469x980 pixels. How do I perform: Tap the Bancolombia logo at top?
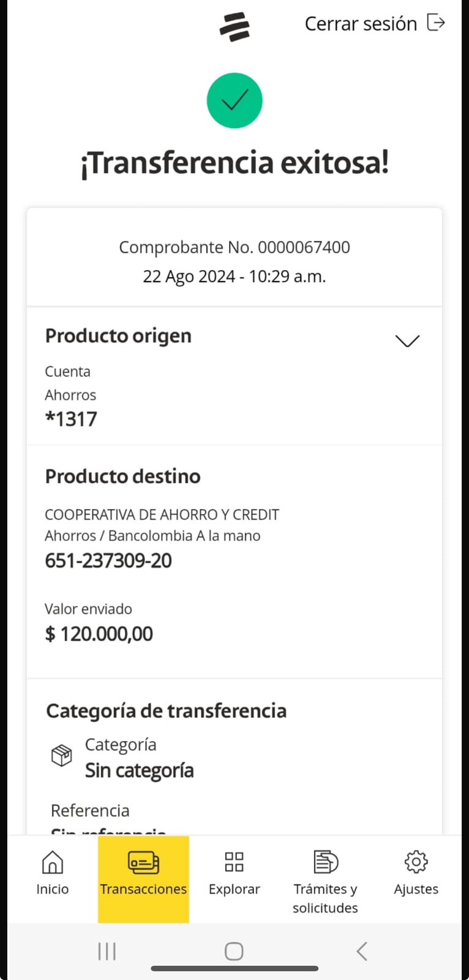click(x=234, y=27)
